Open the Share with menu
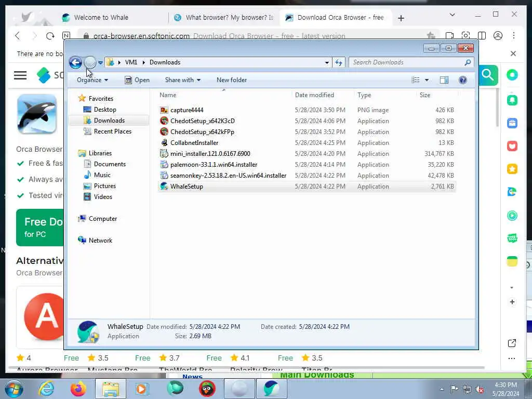This screenshot has height=399, width=532. [182, 80]
